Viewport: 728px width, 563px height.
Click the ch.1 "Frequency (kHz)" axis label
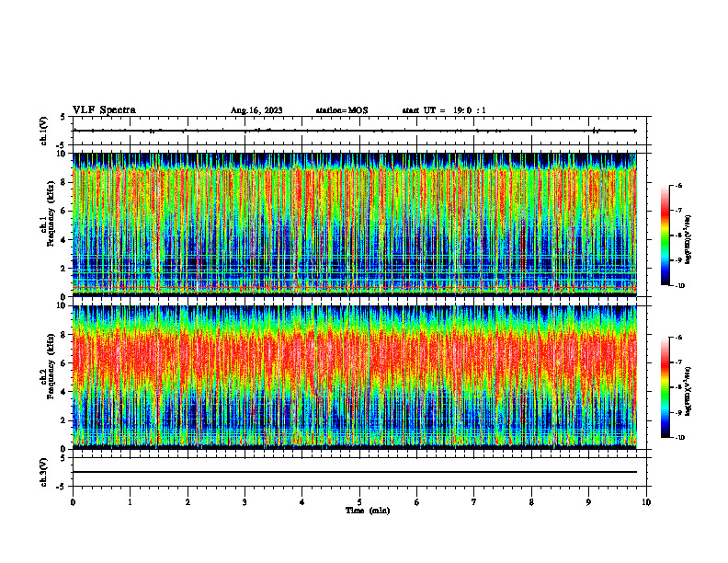pos(51,213)
